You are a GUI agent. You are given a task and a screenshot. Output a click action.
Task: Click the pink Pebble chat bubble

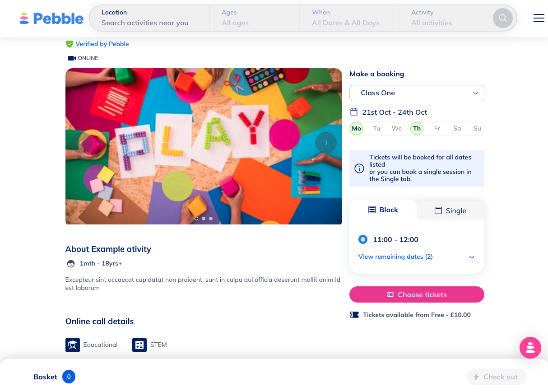point(530,348)
